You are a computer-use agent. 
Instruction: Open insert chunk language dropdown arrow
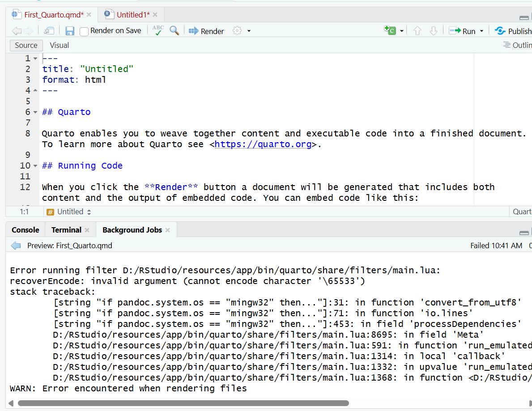pyautogui.click(x=402, y=31)
